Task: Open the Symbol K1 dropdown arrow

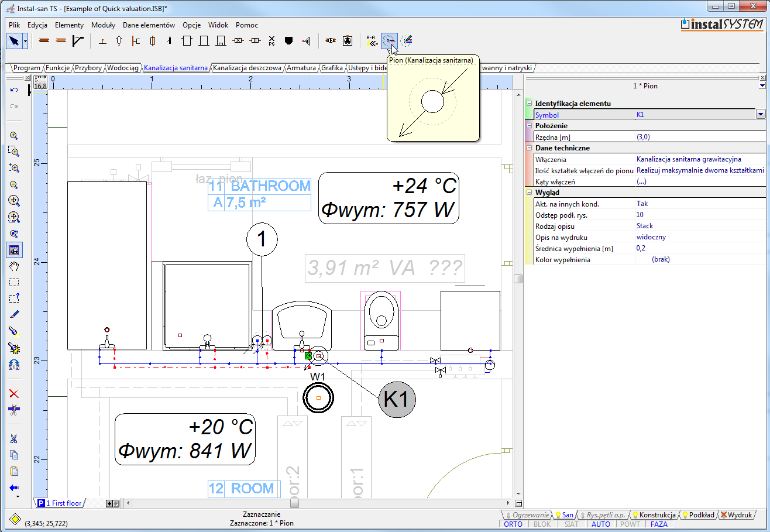Action: (x=761, y=115)
